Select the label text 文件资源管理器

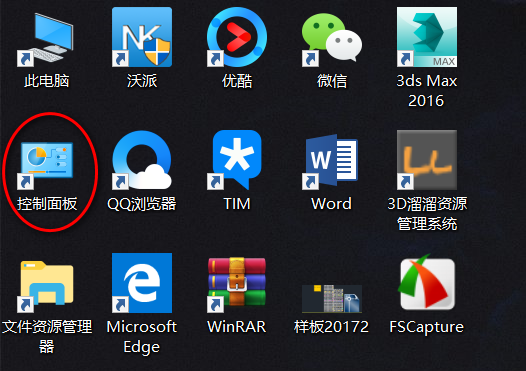coord(47,336)
